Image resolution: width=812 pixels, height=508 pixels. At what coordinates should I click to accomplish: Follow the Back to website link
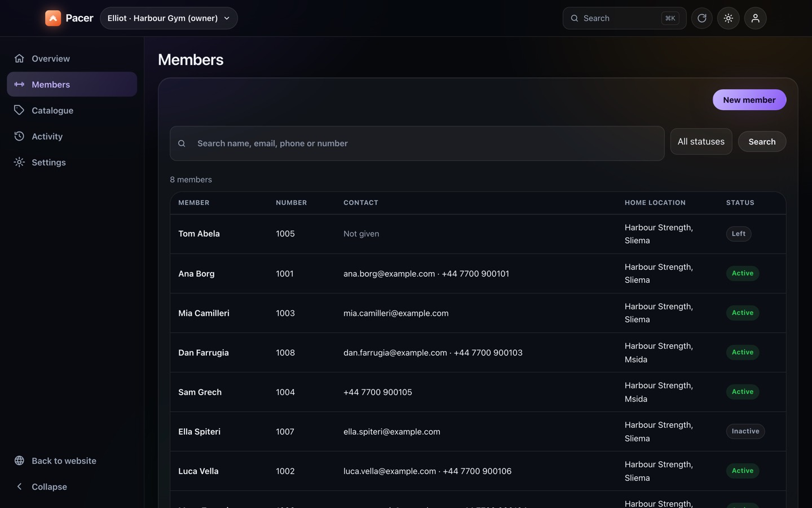72,461
